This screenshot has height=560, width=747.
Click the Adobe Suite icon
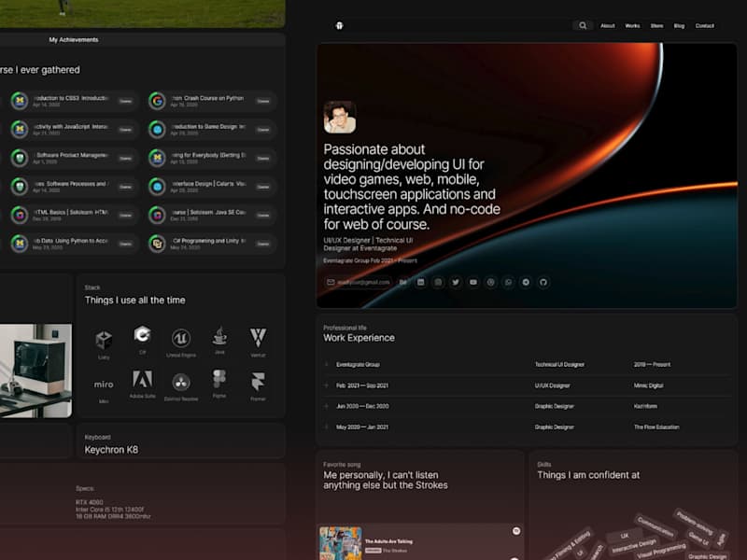tap(143, 379)
